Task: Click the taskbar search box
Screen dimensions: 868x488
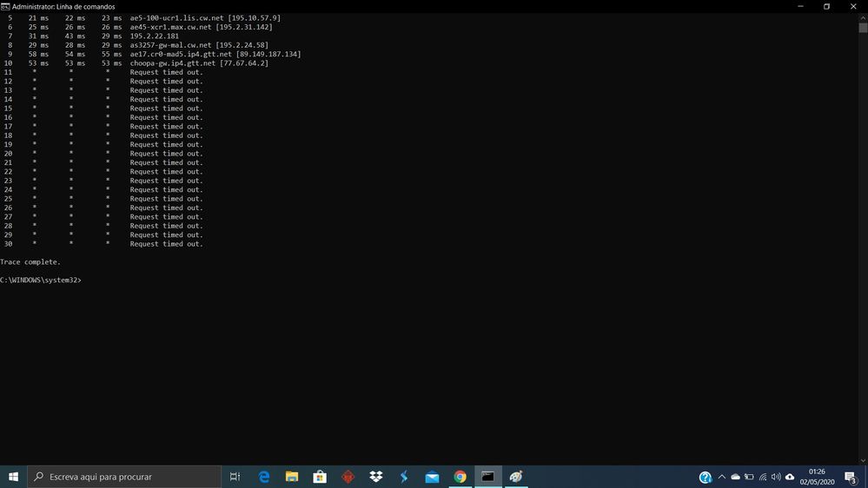Action: click(126, 477)
